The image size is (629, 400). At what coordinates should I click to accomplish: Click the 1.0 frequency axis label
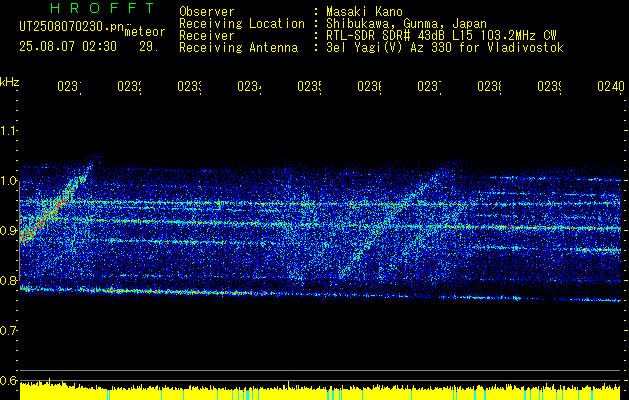(9, 181)
